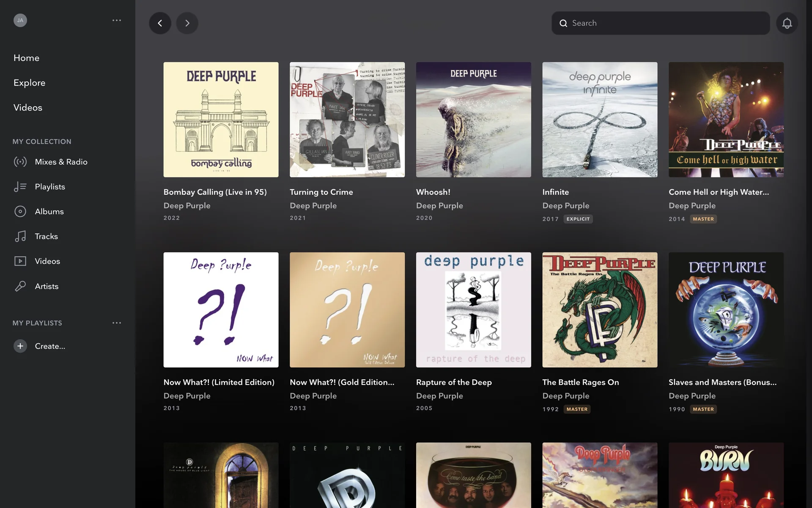The image size is (812, 508).
Task: Open the Bombay Calling album cover
Action: pos(221,120)
